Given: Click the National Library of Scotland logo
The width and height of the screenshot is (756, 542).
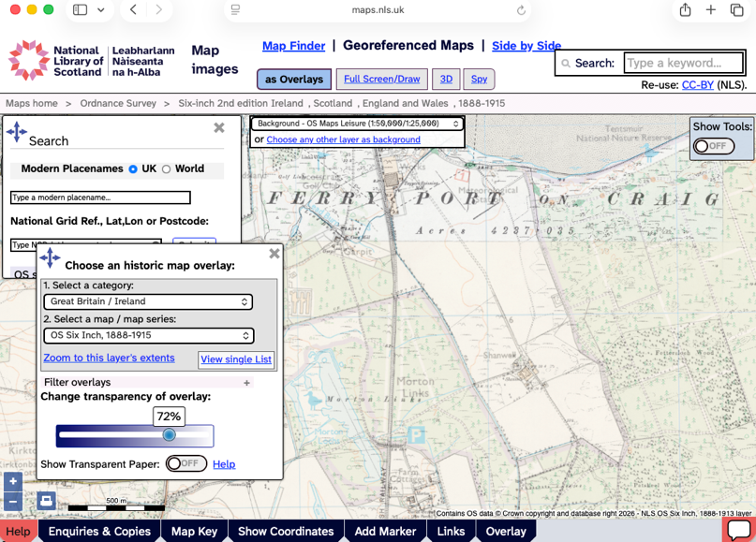Looking at the screenshot, I should 92,61.
